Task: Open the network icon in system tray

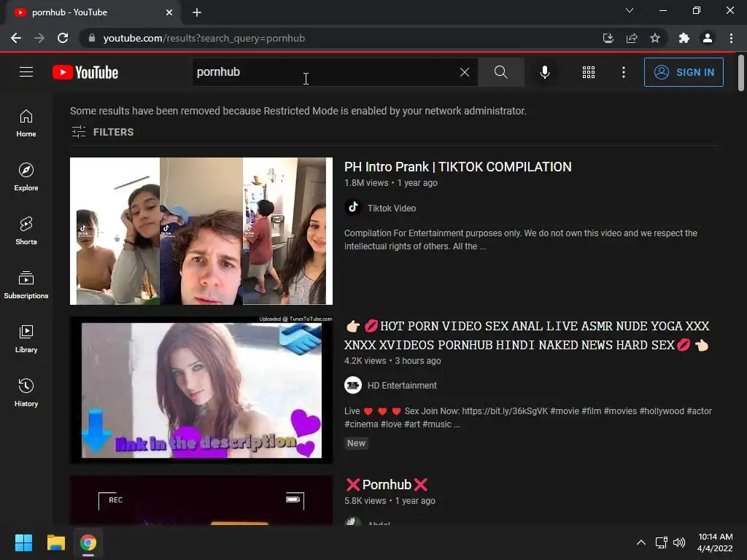Action: pos(661,542)
